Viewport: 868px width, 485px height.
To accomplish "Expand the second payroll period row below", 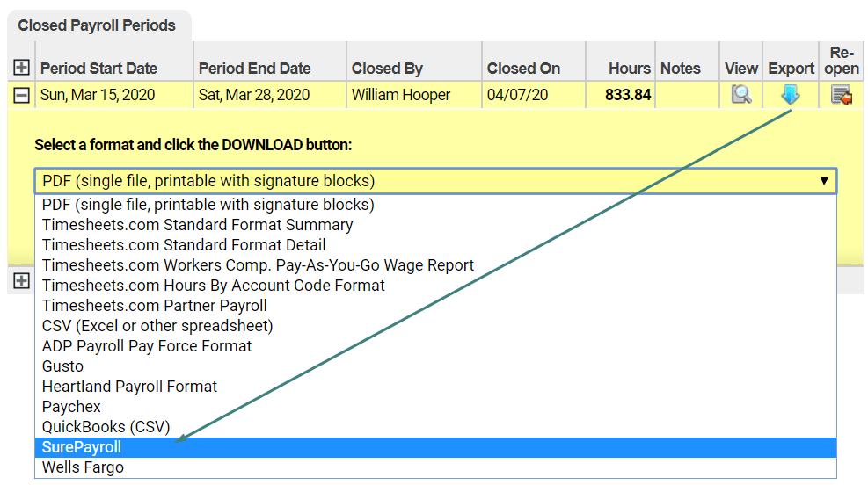I will point(22,280).
